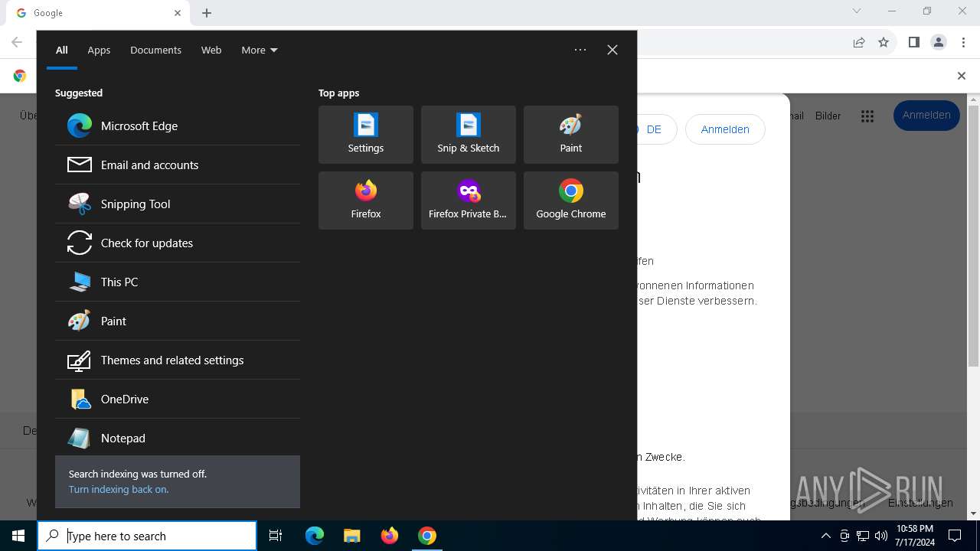Screen dimensions: 980x551
Task: Launch Google Chrome tile in Top apps
Action: point(571,201)
